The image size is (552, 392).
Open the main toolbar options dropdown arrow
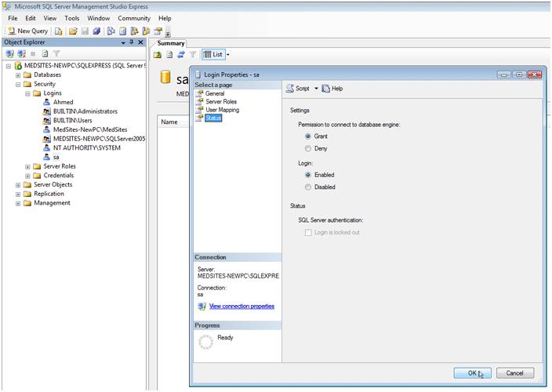(168, 34)
